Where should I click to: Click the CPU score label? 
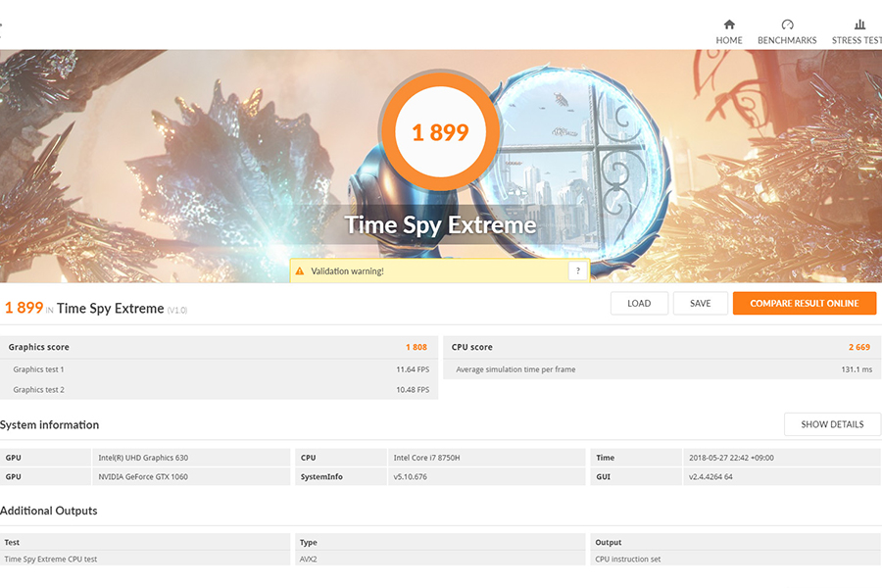472,347
